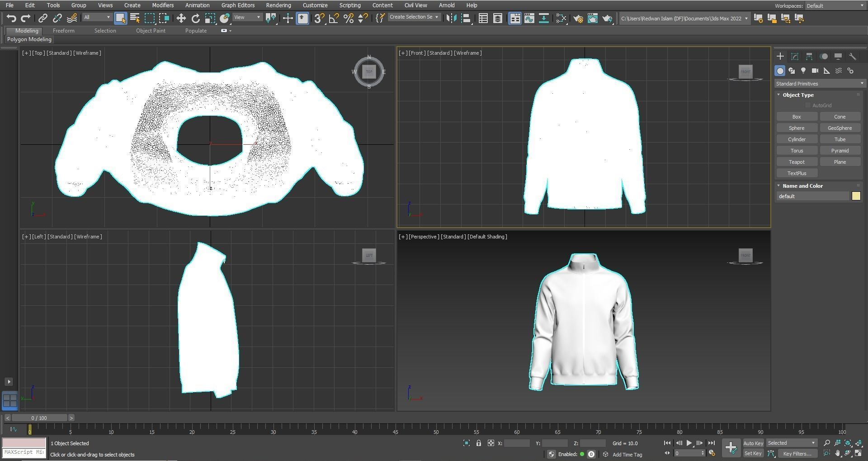
Task: Choose the Select and Move tool
Action: (x=181, y=18)
